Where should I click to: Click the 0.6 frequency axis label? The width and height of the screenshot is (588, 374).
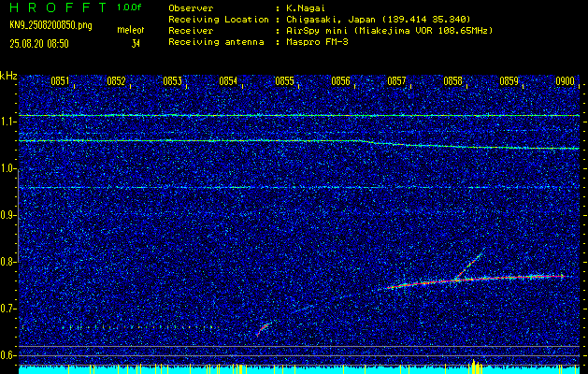(x=6, y=355)
